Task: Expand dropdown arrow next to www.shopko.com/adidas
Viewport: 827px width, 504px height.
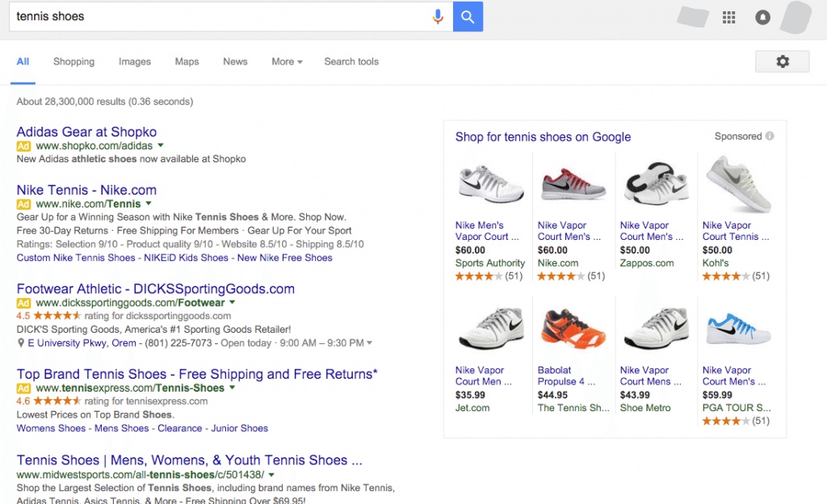Action: tap(161, 146)
